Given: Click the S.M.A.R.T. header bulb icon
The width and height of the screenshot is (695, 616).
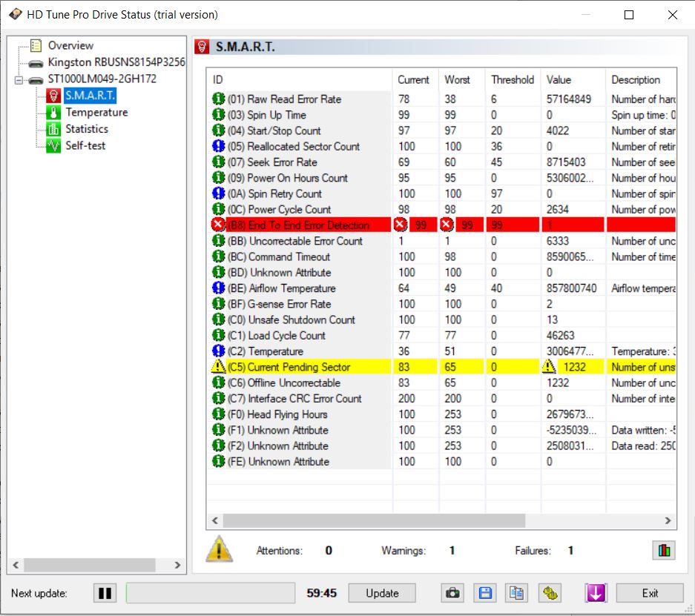Looking at the screenshot, I should click(202, 47).
